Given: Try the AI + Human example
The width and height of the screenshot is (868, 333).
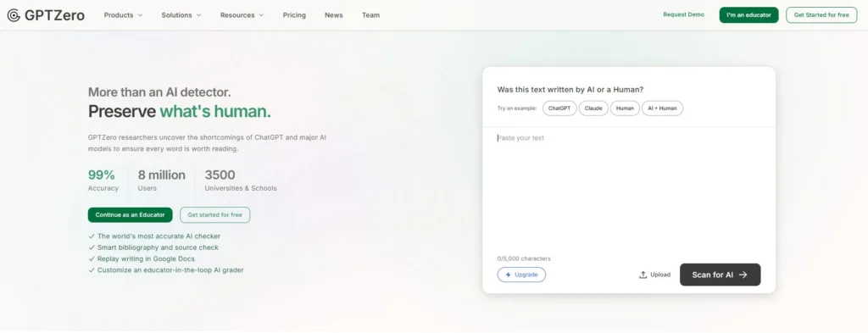Looking at the screenshot, I should [663, 108].
